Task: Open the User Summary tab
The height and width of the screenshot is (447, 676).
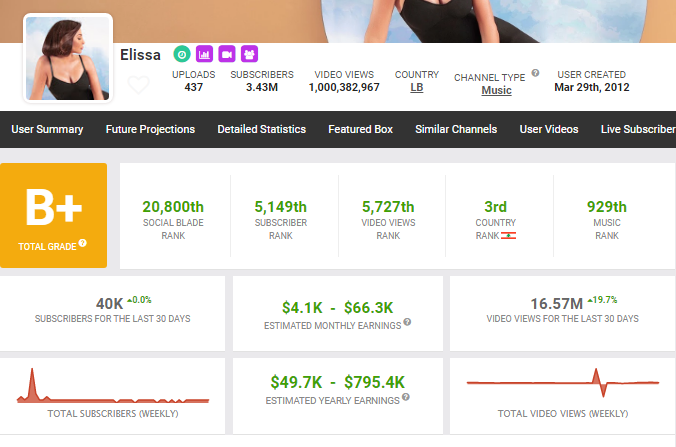Action: point(46,129)
